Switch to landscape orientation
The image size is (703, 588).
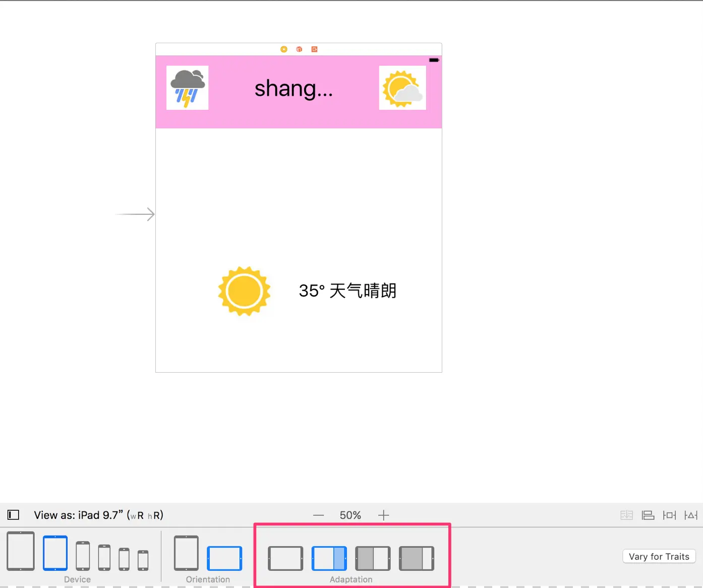click(224, 558)
